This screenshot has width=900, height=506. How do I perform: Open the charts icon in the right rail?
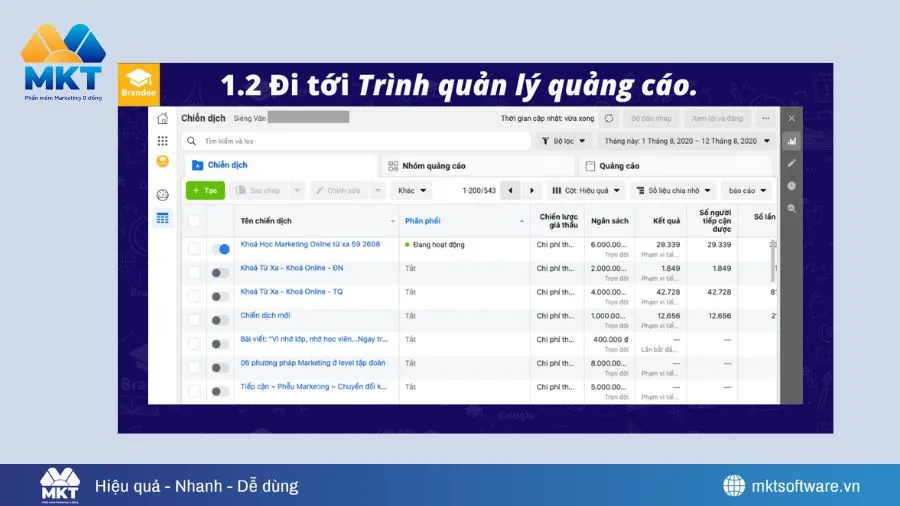click(x=792, y=141)
